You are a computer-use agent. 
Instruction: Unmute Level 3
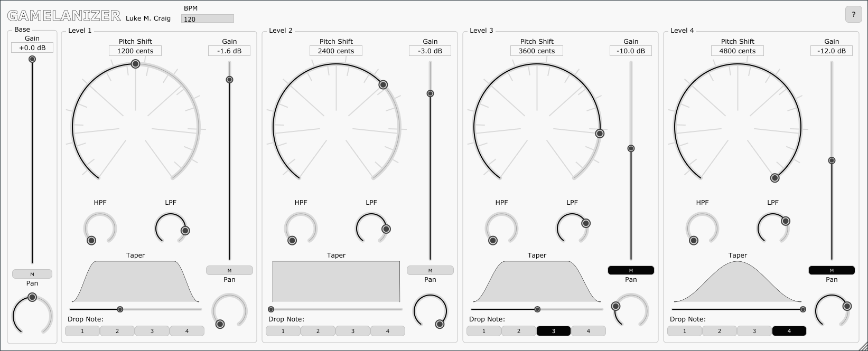631,270
